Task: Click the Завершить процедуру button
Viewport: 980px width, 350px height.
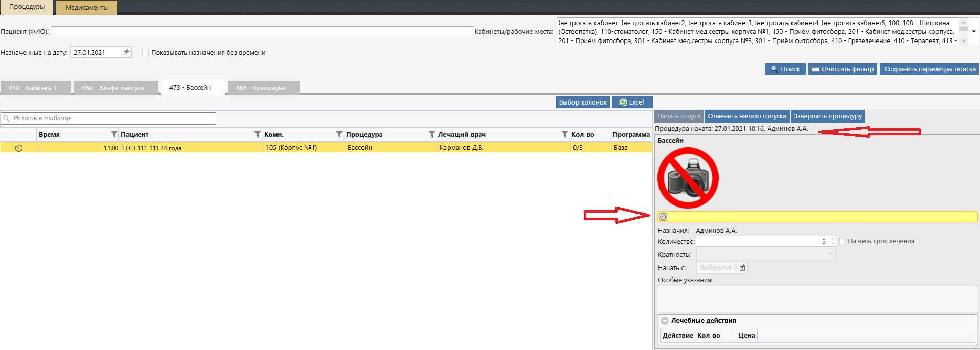Action: pyautogui.click(x=827, y=116)
